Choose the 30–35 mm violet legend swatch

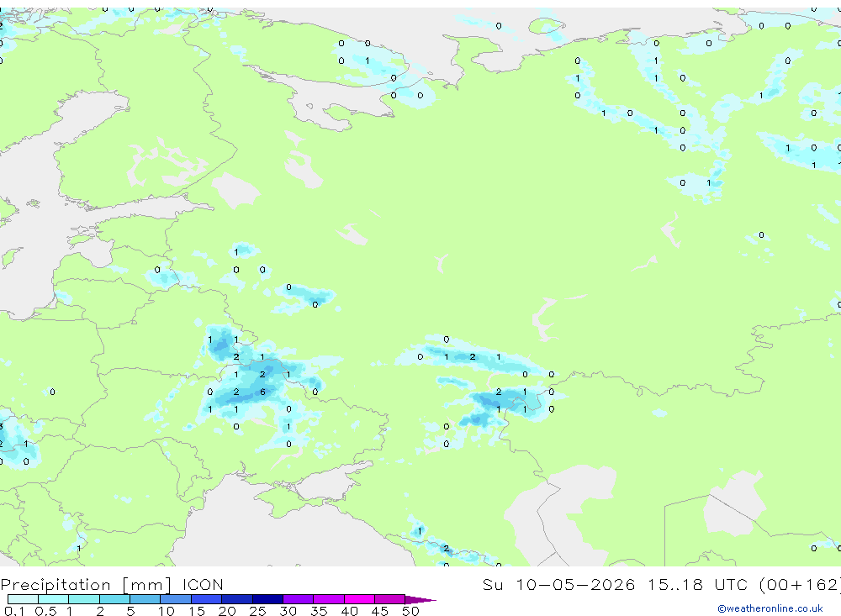pyautogui.click(x=299, y=599)
